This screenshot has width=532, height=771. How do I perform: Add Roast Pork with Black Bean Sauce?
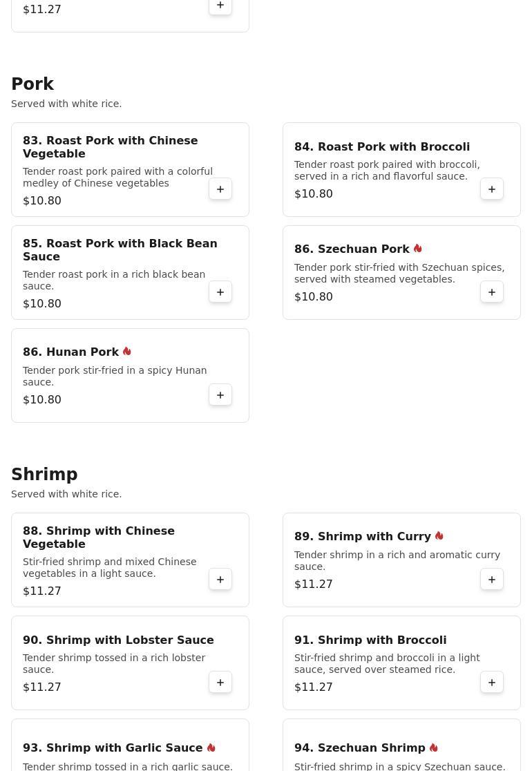coord(220,292)
